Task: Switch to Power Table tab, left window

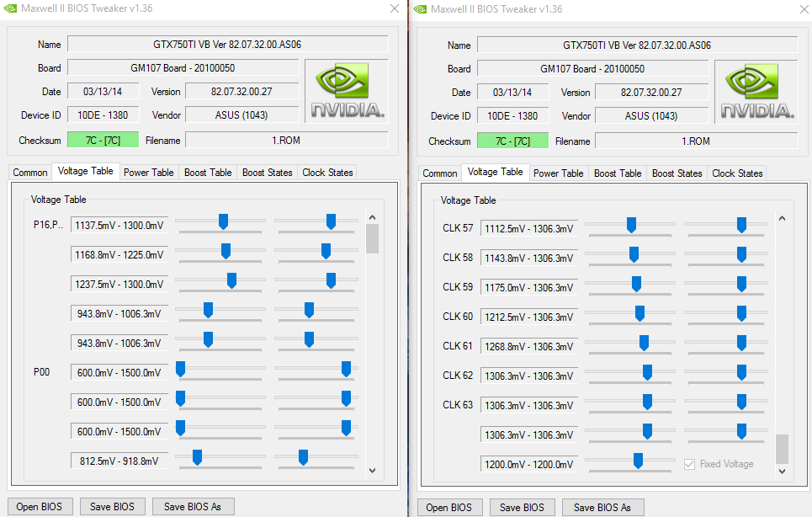Action: pyautogui.click(x=149, y=173)
